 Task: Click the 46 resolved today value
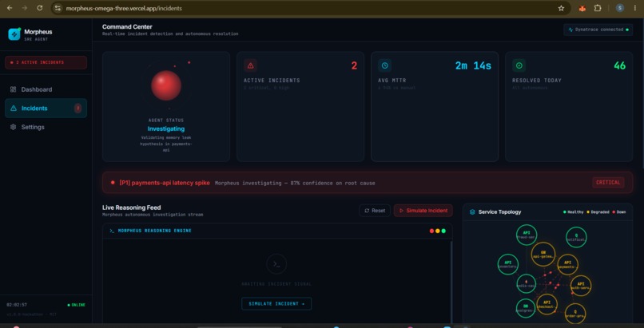tap(620, 65)
